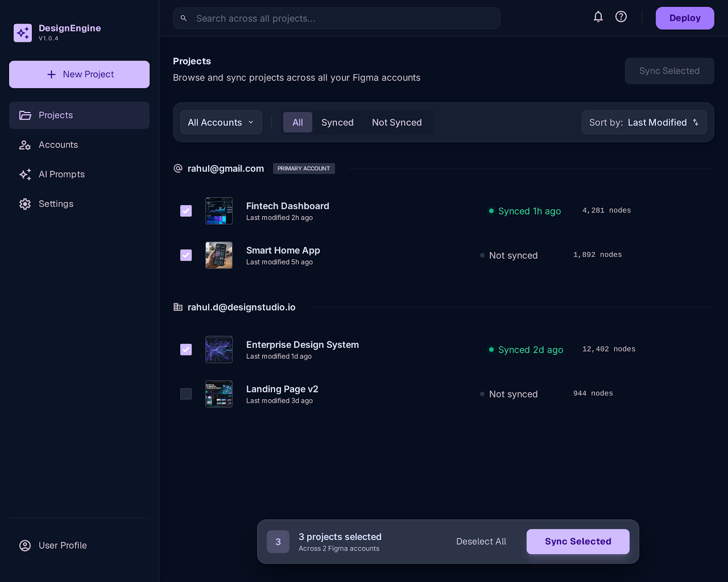Click the 944 nodes value
Screen dimensions: 728x582
click(x=593, y=393)
